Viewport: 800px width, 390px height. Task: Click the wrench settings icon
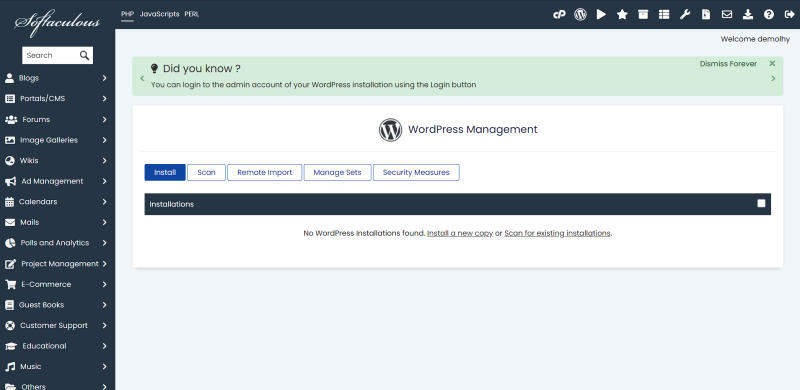tap(685, 14)
